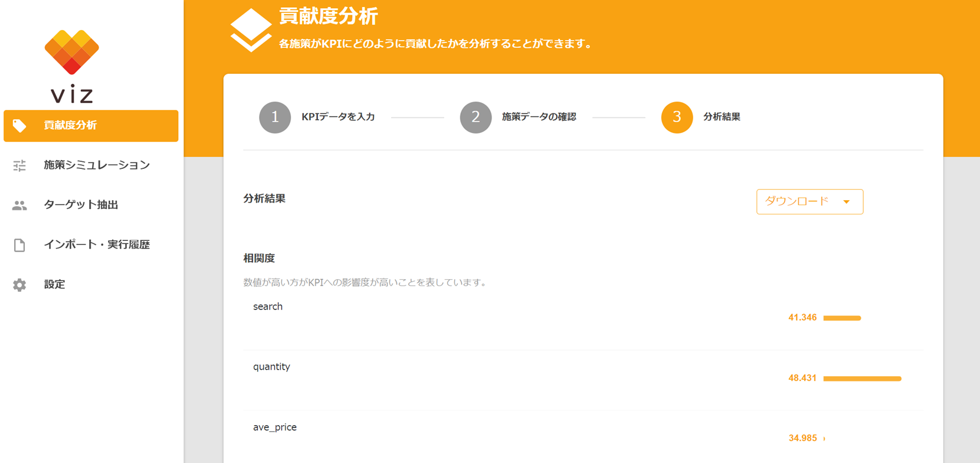980x463 pixels.
Task: Click the quantity correlation bar
Action: pyautogui.click(x=862, y=379)
